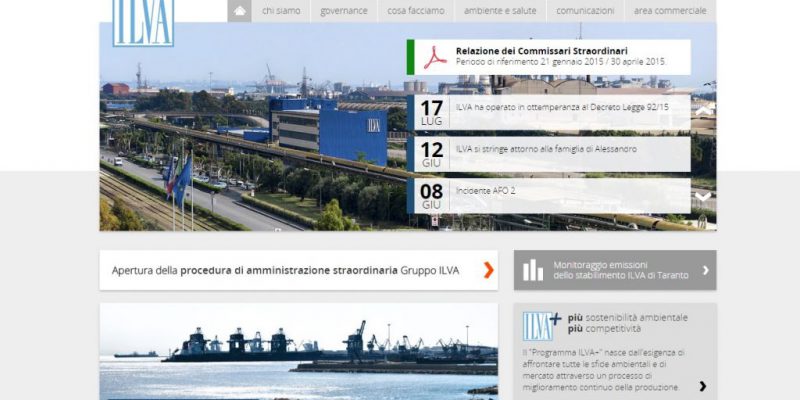Open the comunicazioni menu

click(585, 11)
